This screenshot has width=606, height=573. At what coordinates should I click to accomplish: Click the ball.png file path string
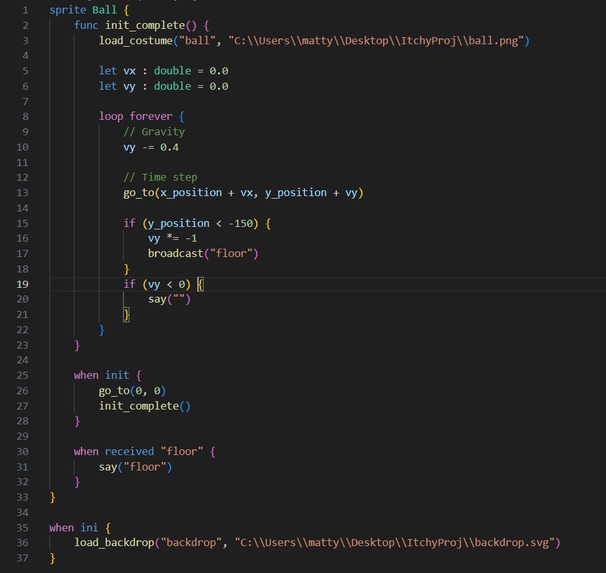pos(376,41)
